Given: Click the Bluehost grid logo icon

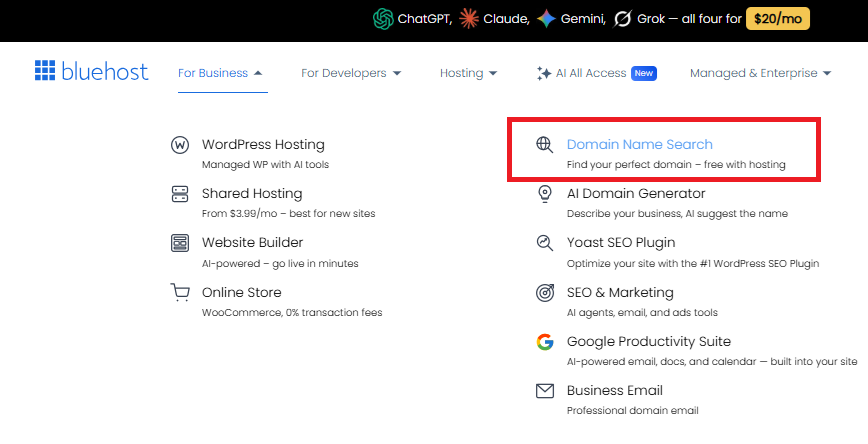Looking at the screenshot, I should tap(45, 70).
